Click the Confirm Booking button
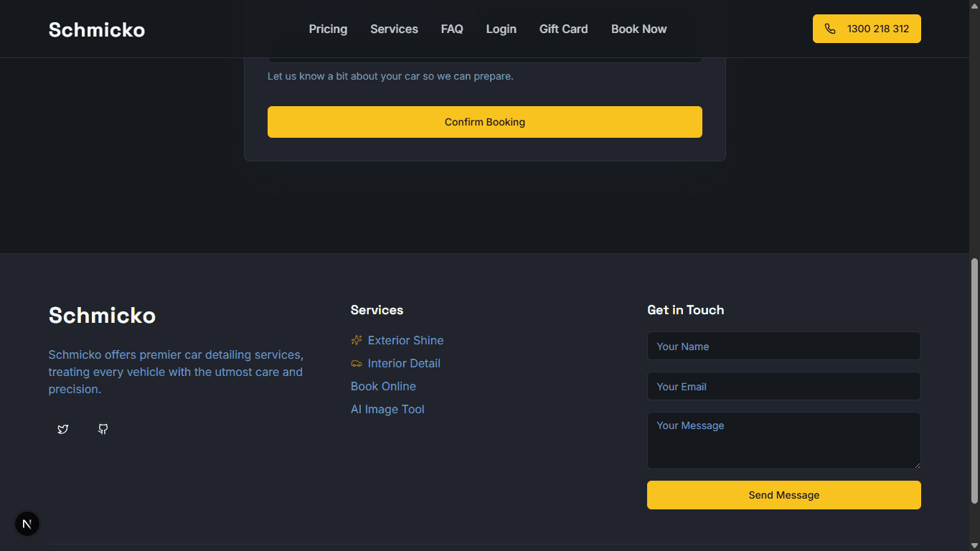 point(485,122)
